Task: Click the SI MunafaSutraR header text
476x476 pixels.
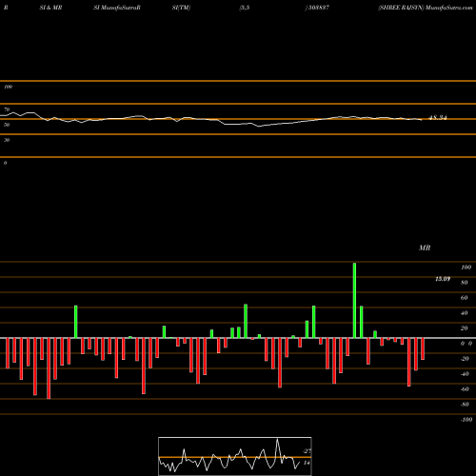Action: pyautogui.click(x=117, y=8)
